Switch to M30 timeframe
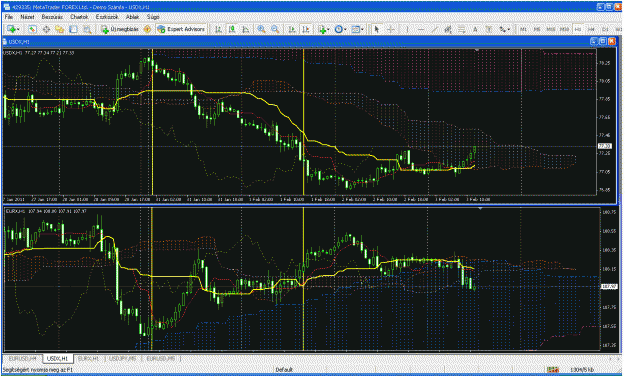The height and width of the screenshot is (376, 625). (x=564, y=29)
